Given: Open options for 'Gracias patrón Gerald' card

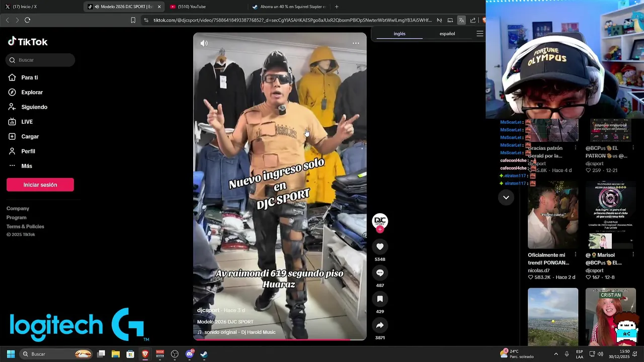Looking at the screenshot, I should (x=576, y=147).
